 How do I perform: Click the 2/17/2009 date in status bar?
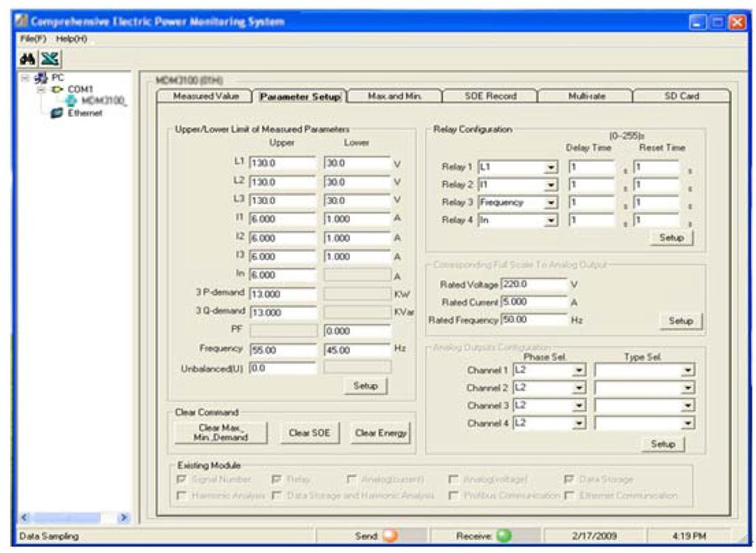pos(594,535)
